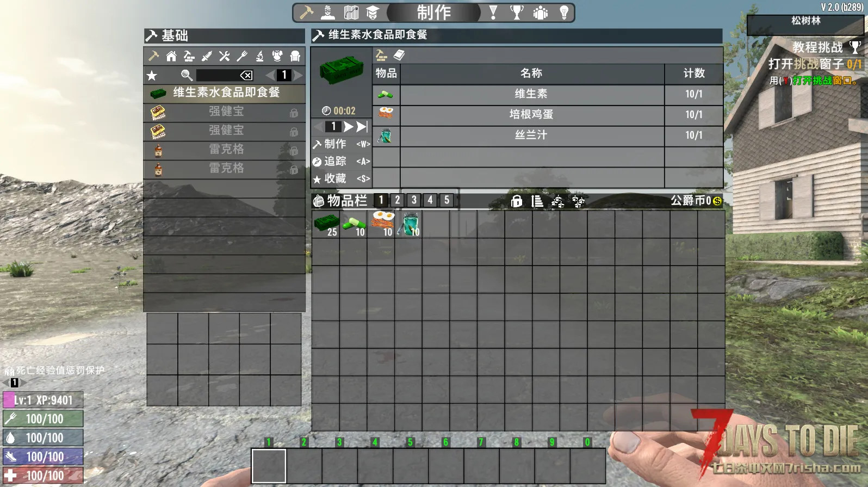Open the lightbulb tips icon
Image resolution: width=868 pixels, height=487 pixels.
coord(564,13)
